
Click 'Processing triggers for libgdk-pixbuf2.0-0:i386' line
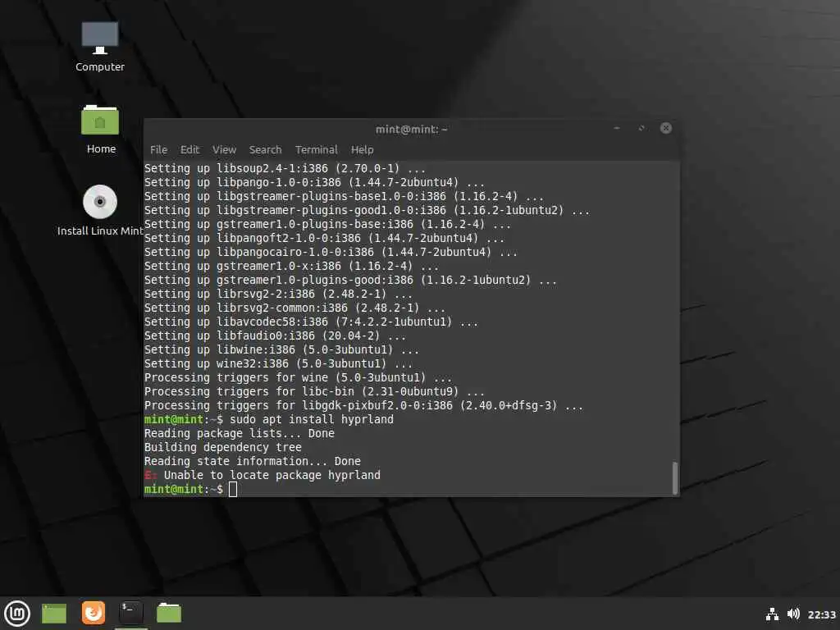pyautogui.click(x=363, y=405)
